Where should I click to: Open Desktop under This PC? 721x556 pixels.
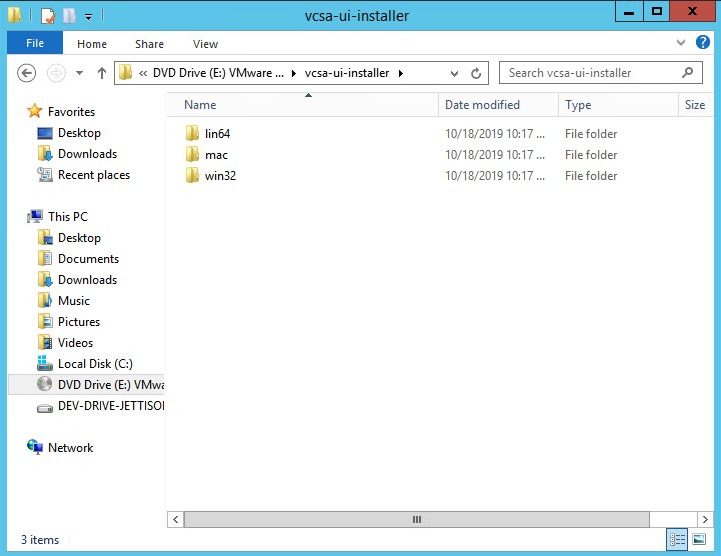(79, 238)
